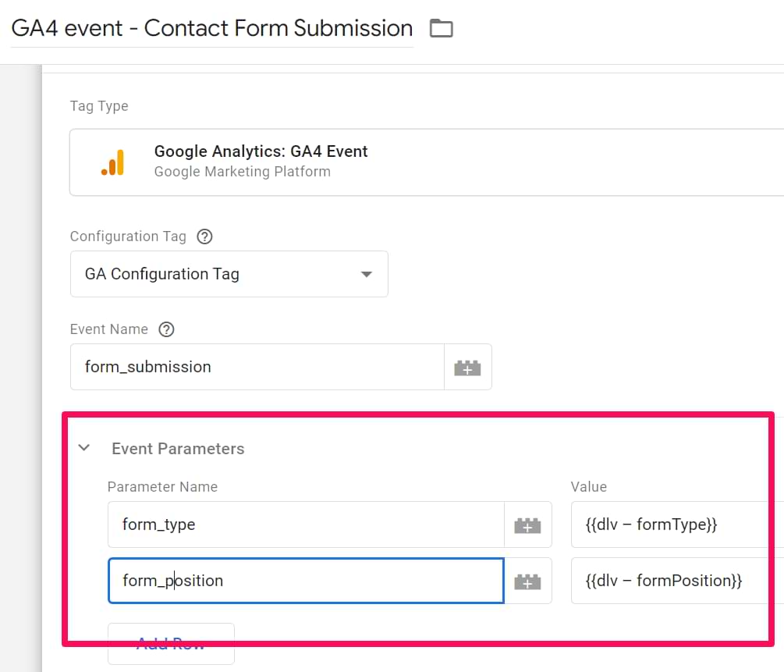Image resolution: width=784 pixels, height=672 pixels.
Task: Click the Add Row button
Action: [170, 642]
